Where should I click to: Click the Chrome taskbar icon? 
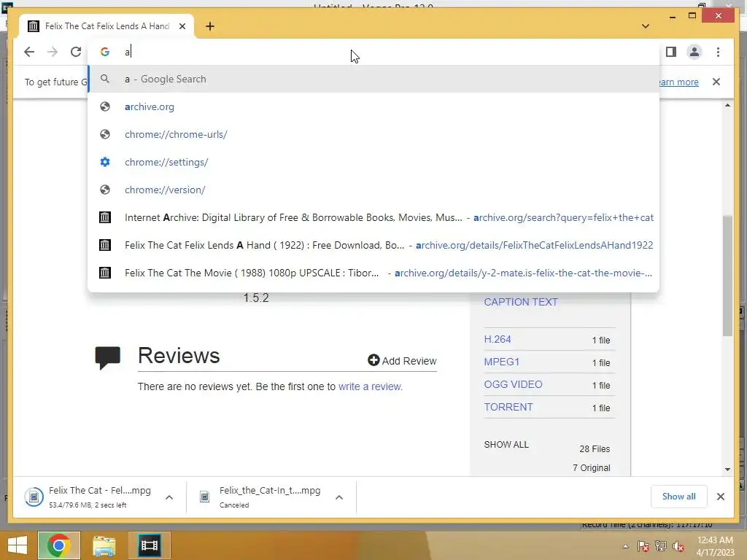pos(58,545)
